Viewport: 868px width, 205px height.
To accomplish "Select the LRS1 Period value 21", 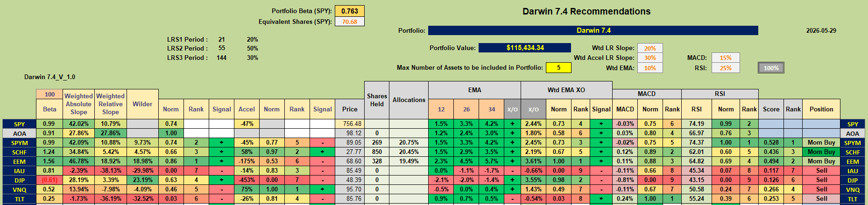I will 222,39.
